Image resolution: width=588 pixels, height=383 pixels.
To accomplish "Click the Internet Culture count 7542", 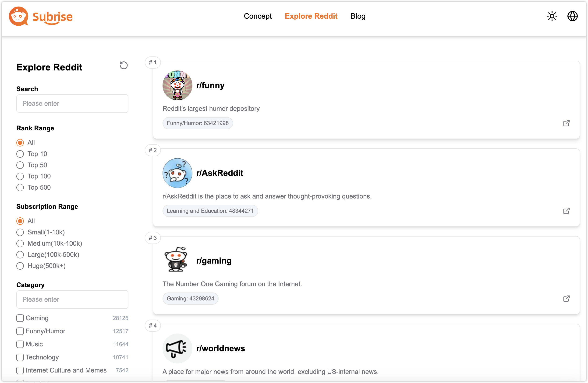I will click(x=122, y=370).
